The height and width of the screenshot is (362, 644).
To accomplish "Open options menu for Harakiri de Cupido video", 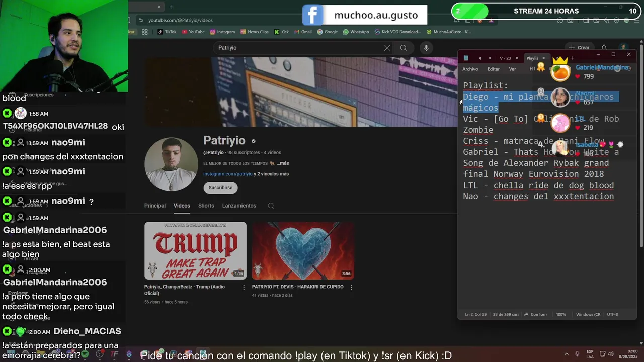I will point(351,288).
